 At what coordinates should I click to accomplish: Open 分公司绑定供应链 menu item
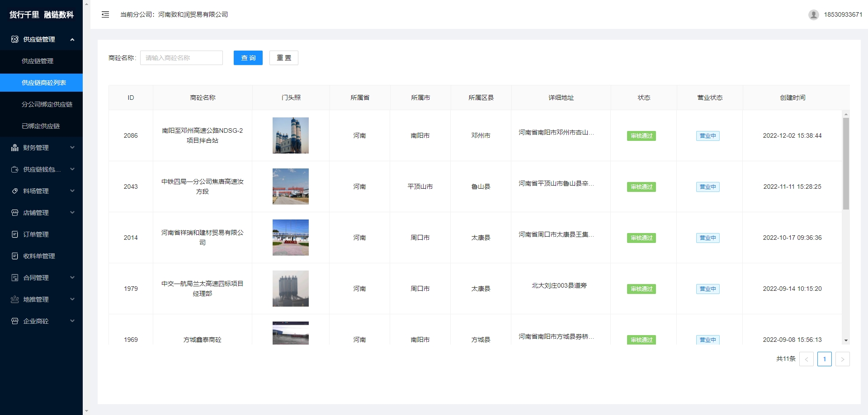[x=41, y=104]
